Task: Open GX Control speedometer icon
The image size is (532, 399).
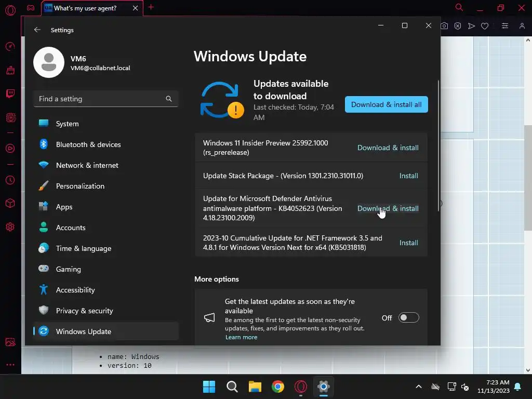Action: (10, 46)
